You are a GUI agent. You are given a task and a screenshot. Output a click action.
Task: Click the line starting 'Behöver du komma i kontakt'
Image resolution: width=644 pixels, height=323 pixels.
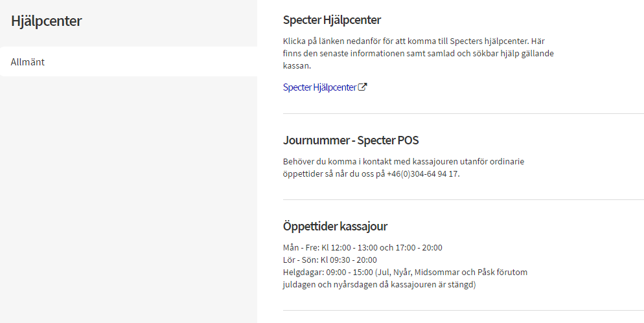click(x=412, y=161)
